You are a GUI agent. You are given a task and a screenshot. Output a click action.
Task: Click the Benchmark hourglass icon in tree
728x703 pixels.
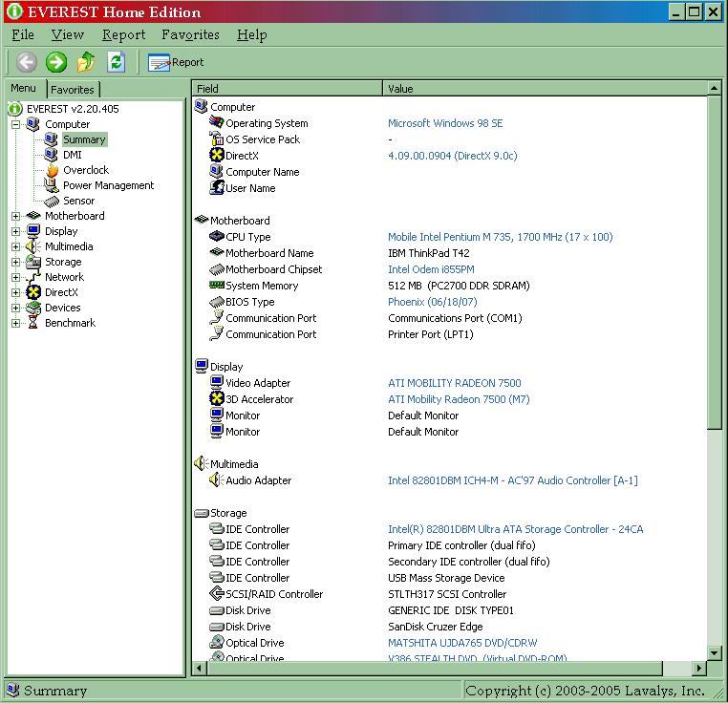click(33, 322)
